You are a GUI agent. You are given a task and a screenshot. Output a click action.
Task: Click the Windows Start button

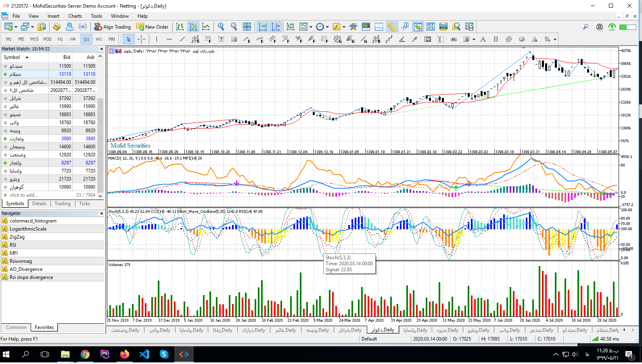(6, 354)
